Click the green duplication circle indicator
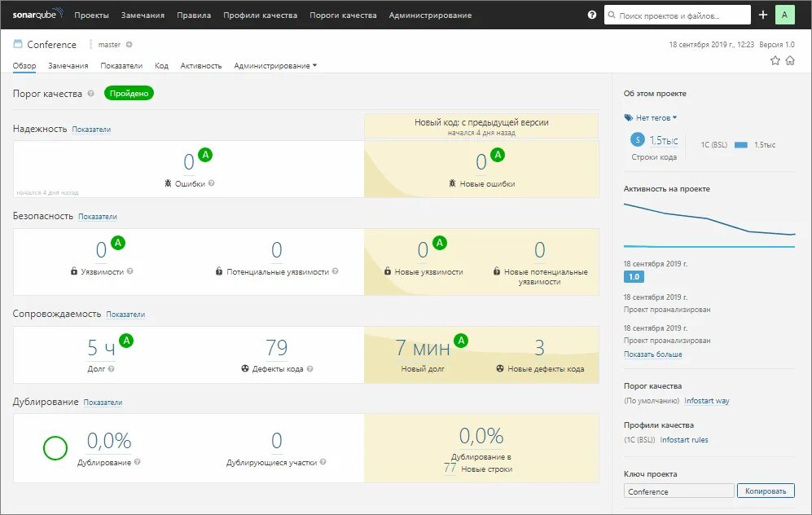 point(55,448)
